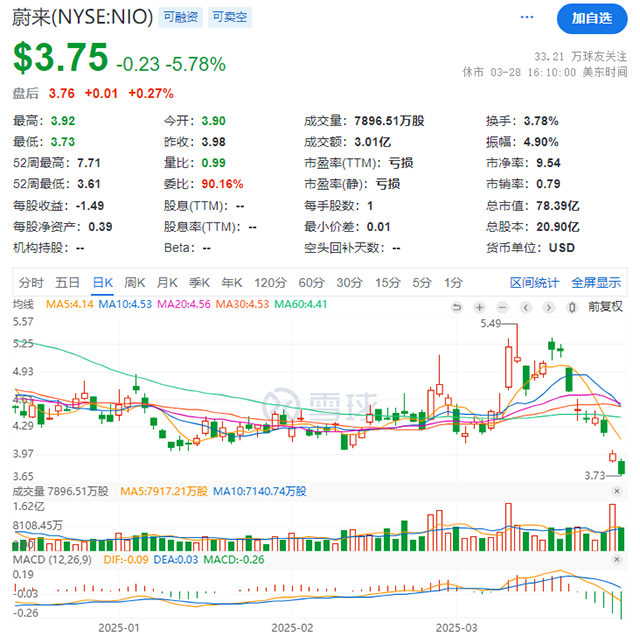Select the 年K chart tab
Image resolution: width=640 pixels, height=636 pixels.
[232, 282]
